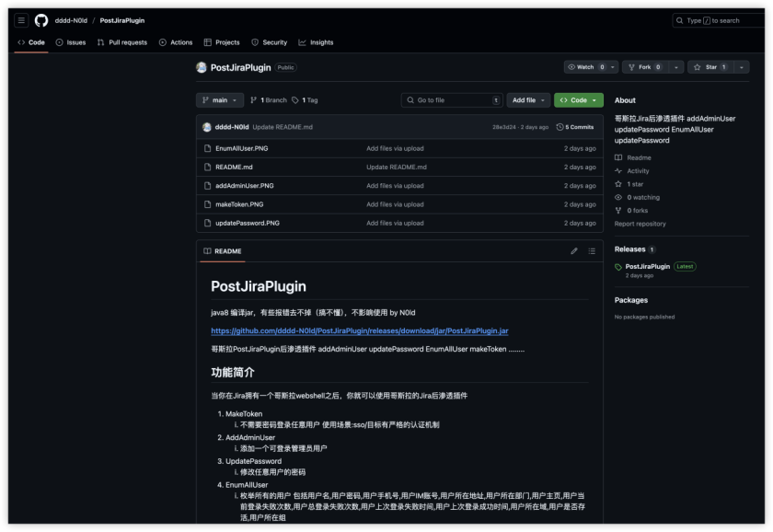Open the hamburger navigation menu
Screen dimensions: 773x532
(21, 20)
